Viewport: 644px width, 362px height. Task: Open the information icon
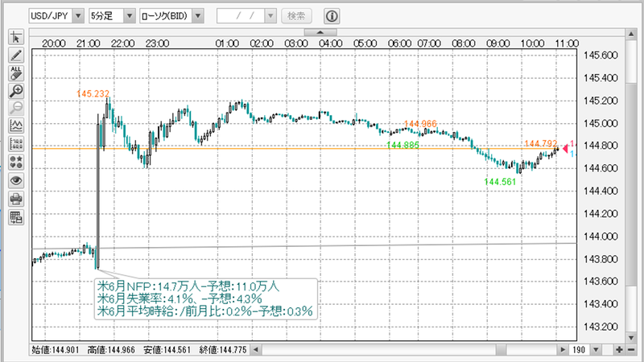click(332, 16)
